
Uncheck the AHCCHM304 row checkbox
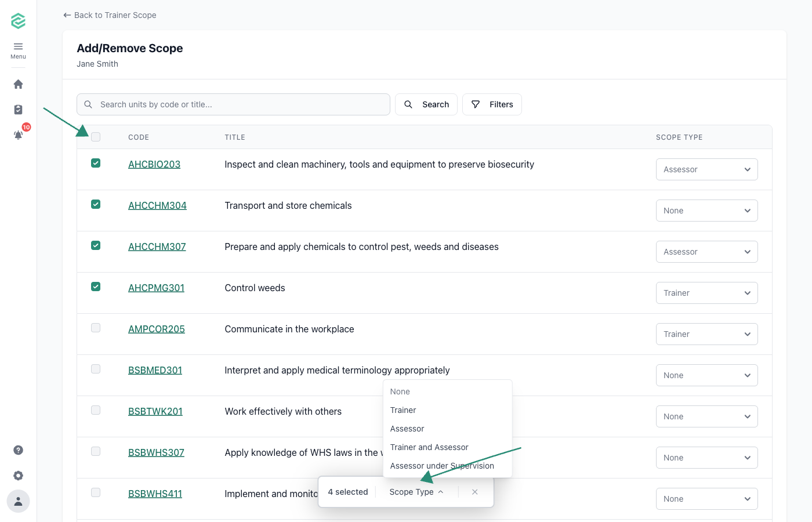[96, 204]
